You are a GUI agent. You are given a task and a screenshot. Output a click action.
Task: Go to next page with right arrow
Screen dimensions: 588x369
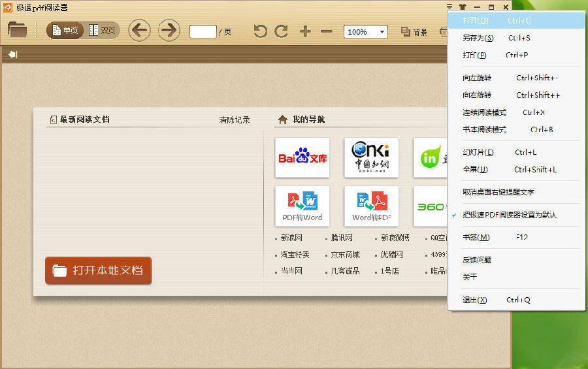pos(169,31)
